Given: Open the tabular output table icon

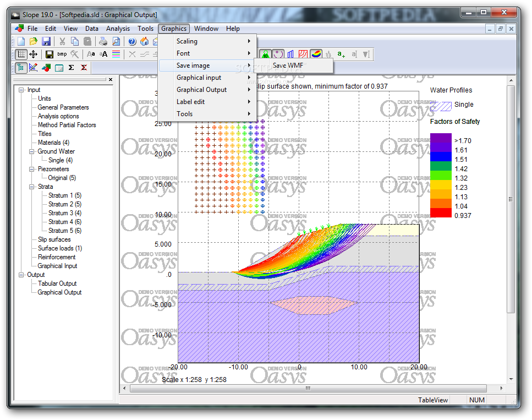Looking at the screenshot, I should pos(59,68).
